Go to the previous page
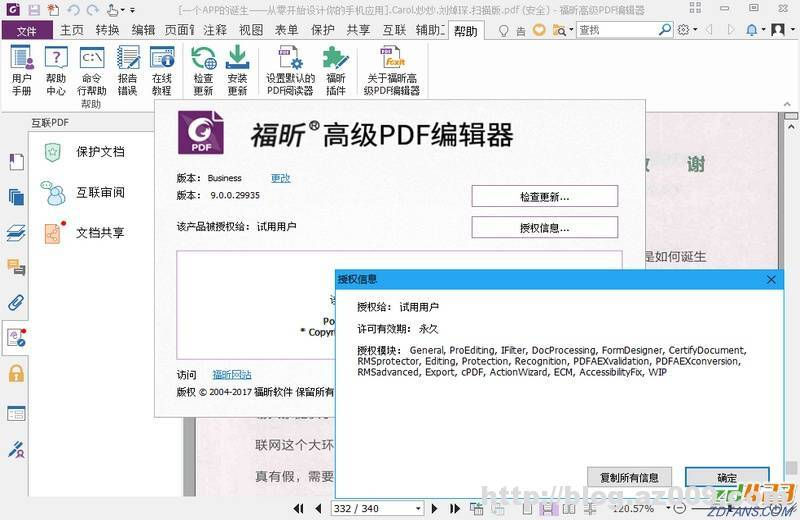 (x=318, y=508)
